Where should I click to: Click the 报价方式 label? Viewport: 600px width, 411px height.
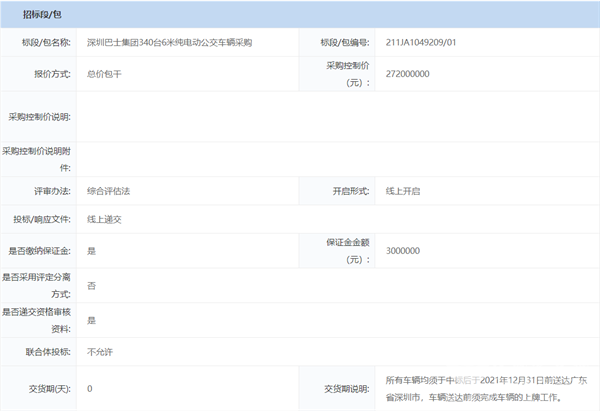click(52, 74)
